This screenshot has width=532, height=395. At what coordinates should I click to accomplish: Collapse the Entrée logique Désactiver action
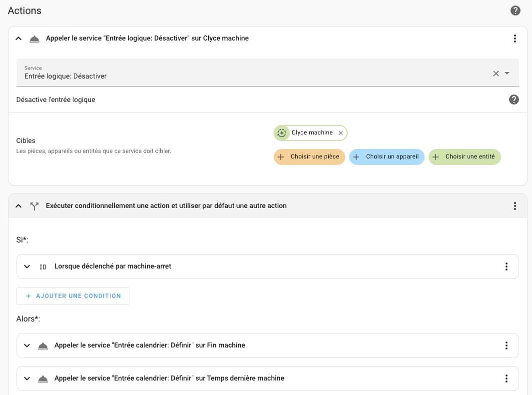[x=18, y=38]
